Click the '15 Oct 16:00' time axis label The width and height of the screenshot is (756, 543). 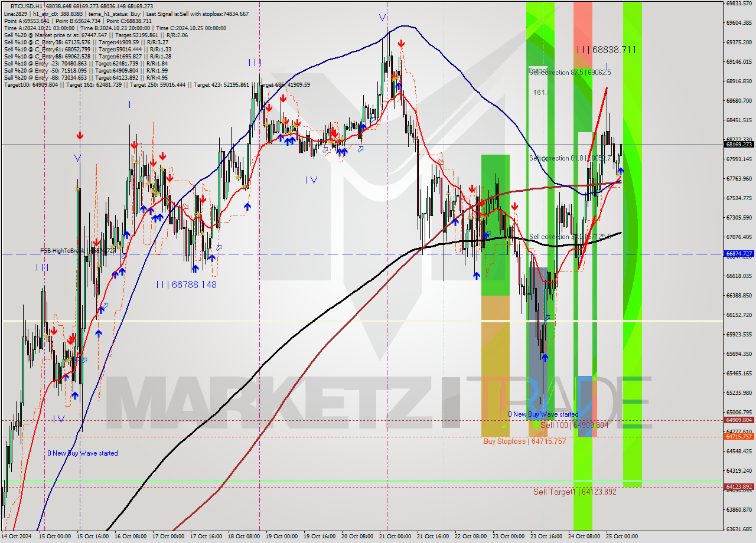(x=92, y=537)
